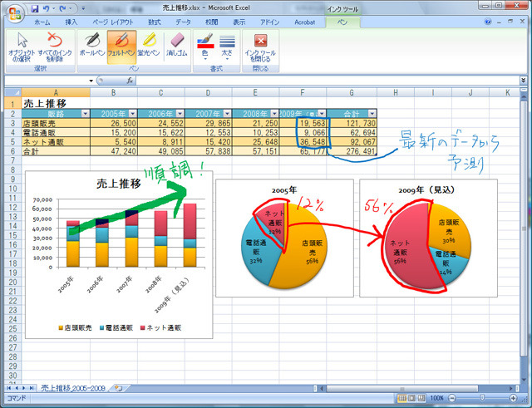Insert a new worksheet with tab icon
The width and height of the screenshot is (532, 408).
[x=118, y=388]
